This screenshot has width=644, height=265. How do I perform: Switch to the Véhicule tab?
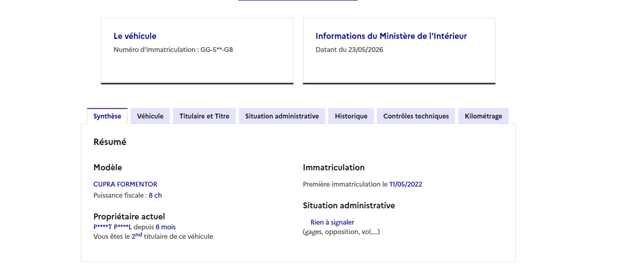[150, 116]
